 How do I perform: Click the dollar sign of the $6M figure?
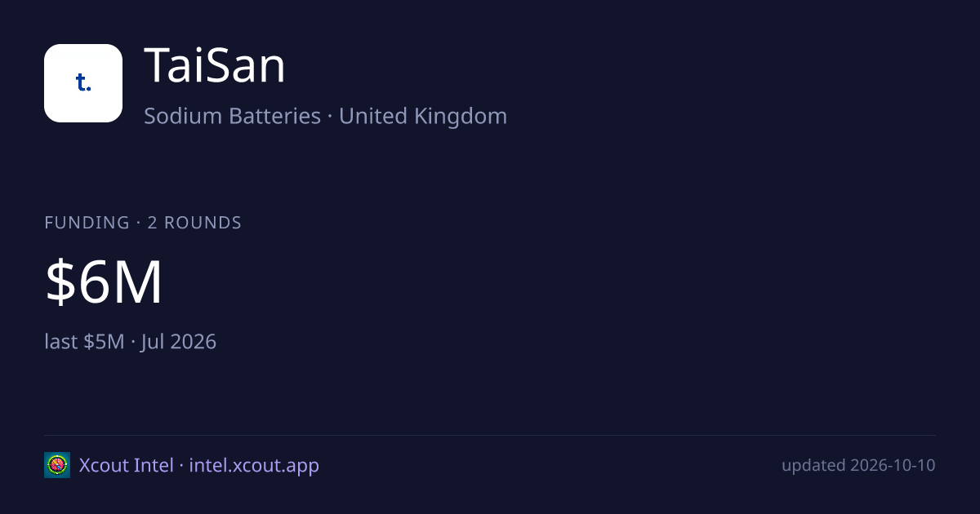59,282
